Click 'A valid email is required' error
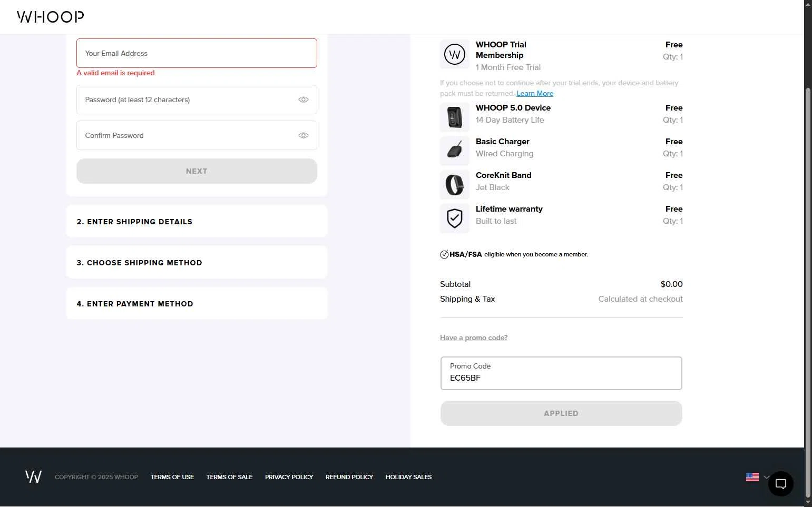 point(115,73)
